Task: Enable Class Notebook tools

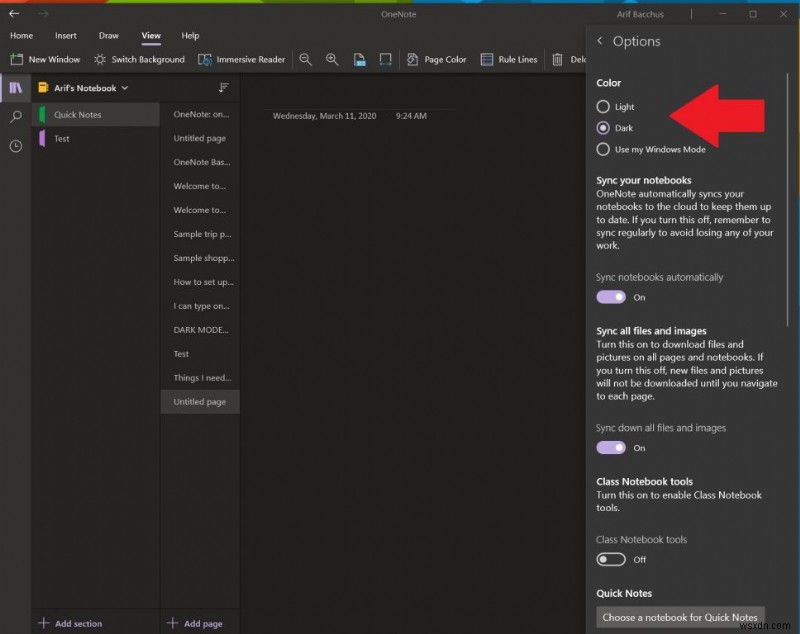Action: point(611,560)
